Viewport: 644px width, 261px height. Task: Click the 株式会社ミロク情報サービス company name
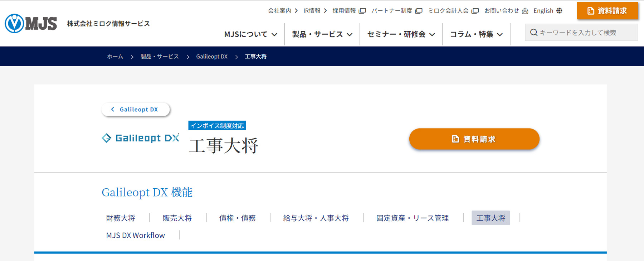[x=108, y=24]
